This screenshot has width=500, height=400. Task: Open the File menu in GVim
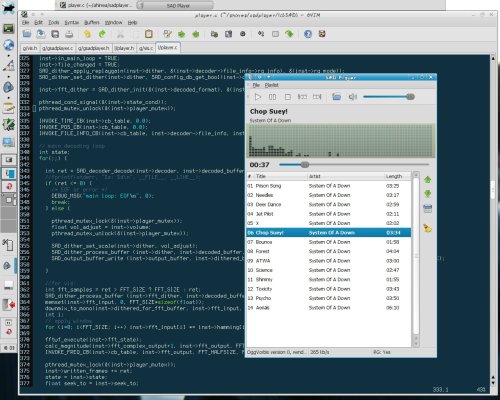pos(25,22)
